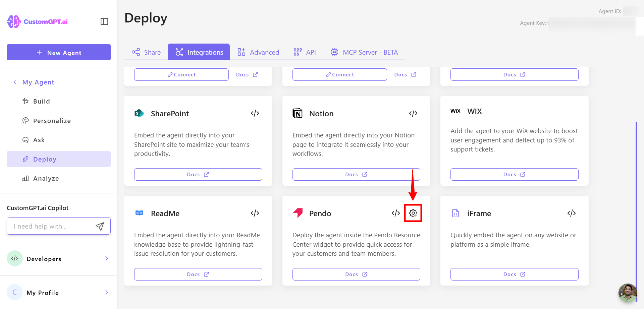Click the Notion logo icon

click(x=298, y=113)
